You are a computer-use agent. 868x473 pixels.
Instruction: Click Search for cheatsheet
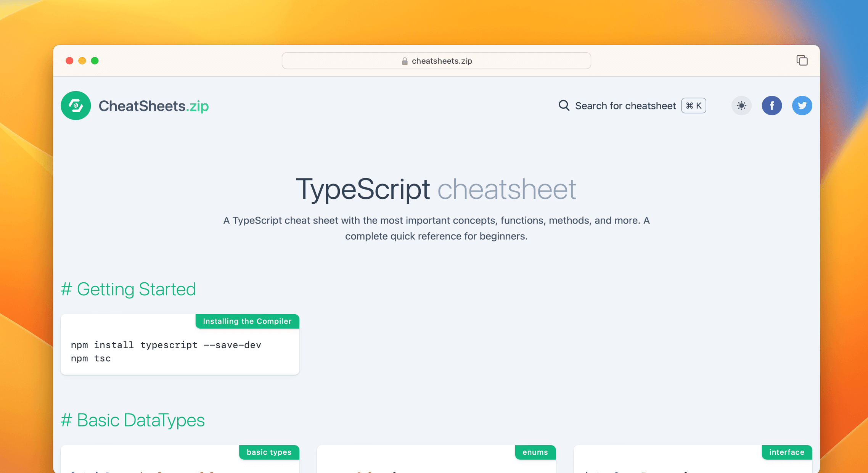[x=625, y=106]
